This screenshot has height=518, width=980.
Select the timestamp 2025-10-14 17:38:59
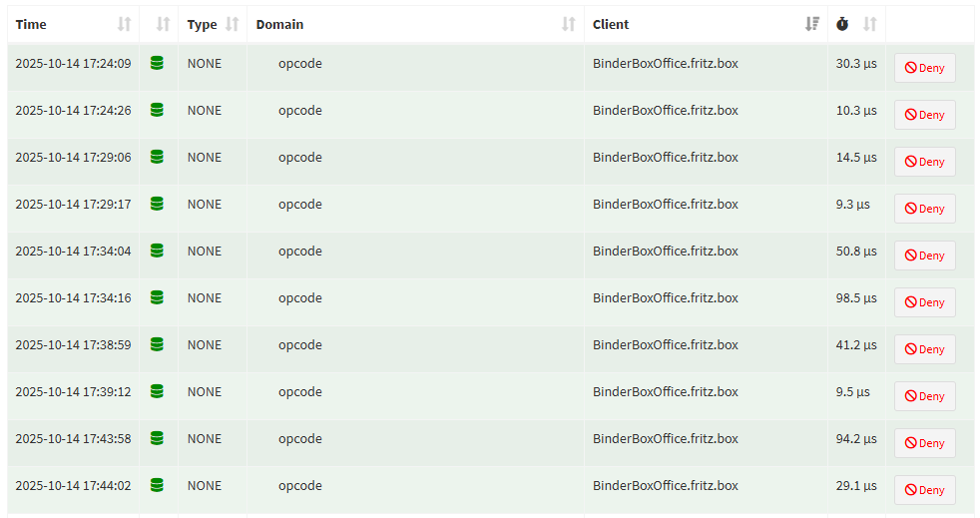pyautogui.click(x=73, y=344)
